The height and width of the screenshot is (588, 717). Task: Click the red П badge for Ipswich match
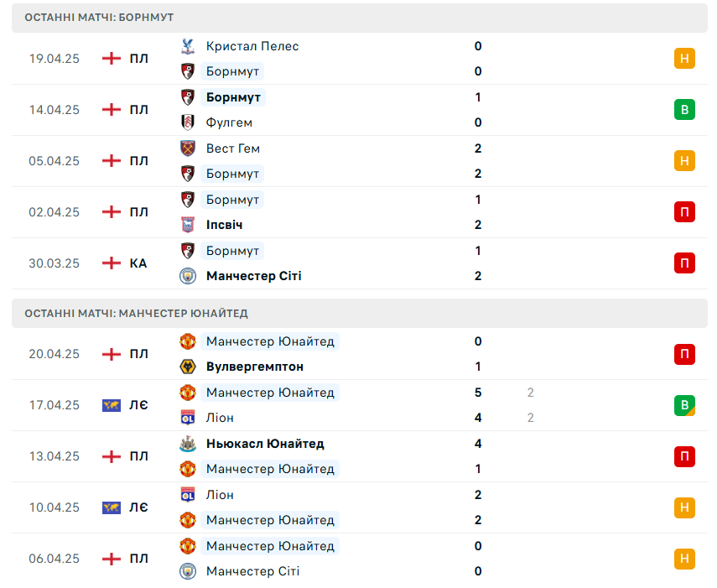684,212
